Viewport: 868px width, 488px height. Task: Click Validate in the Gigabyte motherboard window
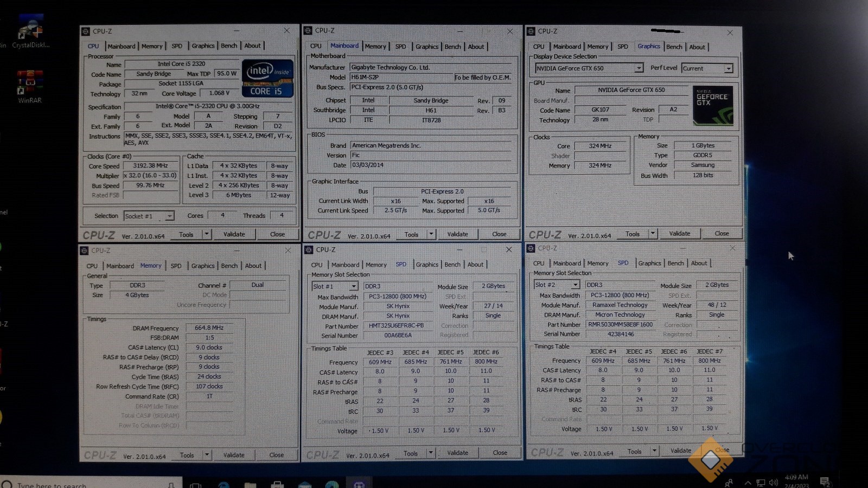point(457,234)
